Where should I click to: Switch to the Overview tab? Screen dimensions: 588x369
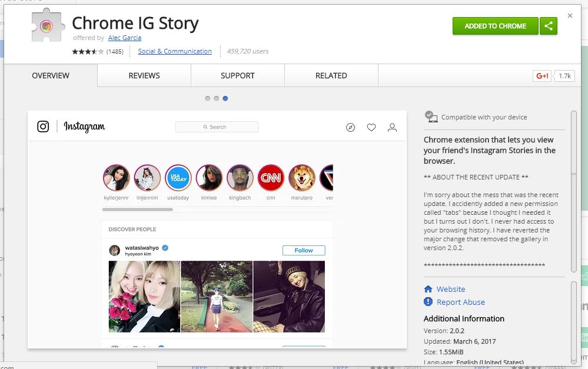(x=51, y=75)
